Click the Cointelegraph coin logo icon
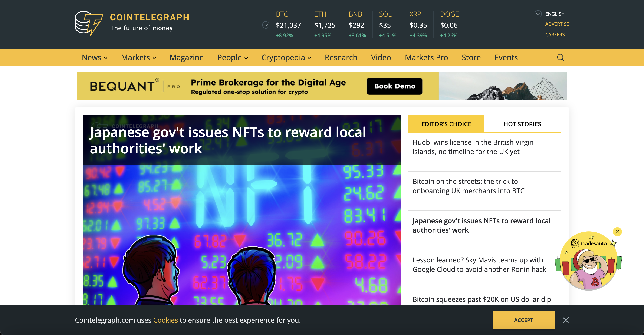This screenshot has height=335, width=644. [89, 24]
